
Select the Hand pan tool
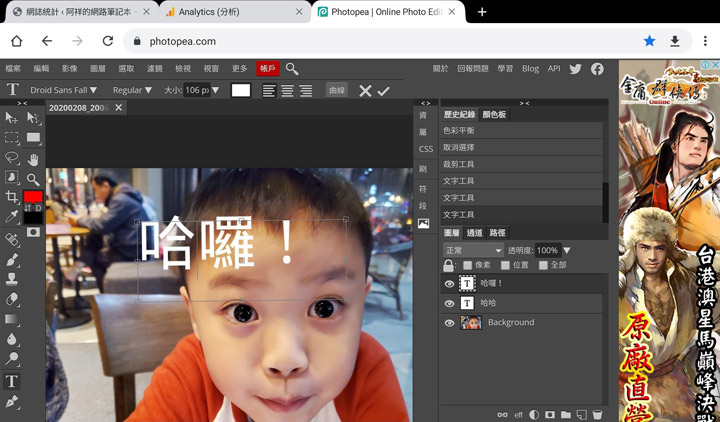tap(33, 159)
